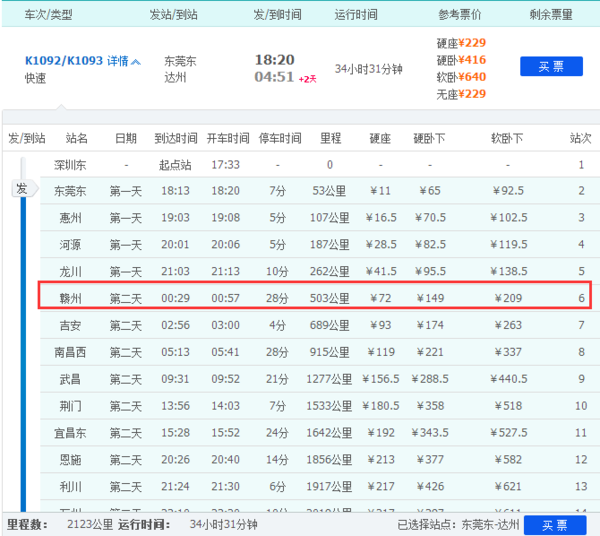Click the 南昌西 station name

tap(70, 352)
